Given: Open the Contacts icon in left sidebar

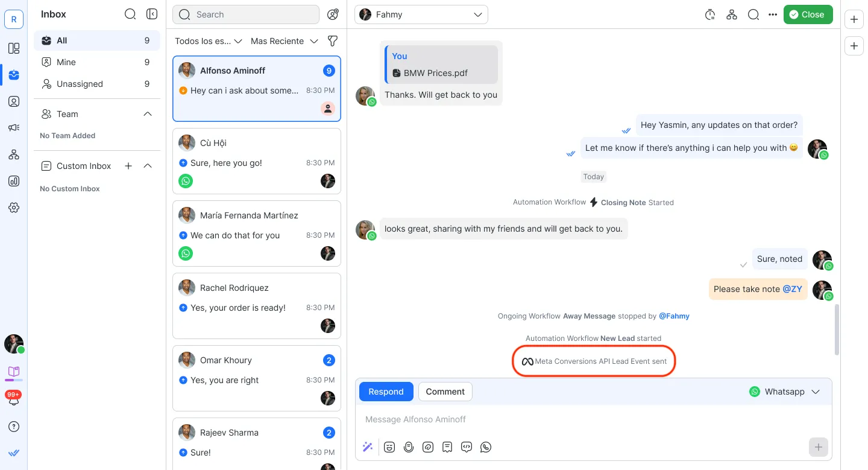Looking at the screenshot, I should click(x=14, y=101).
